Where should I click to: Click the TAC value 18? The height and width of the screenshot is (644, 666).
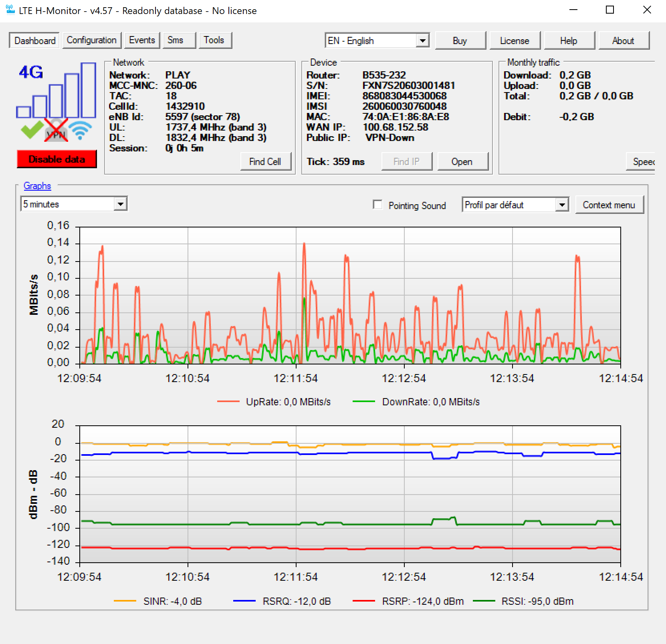click(171, 96)
